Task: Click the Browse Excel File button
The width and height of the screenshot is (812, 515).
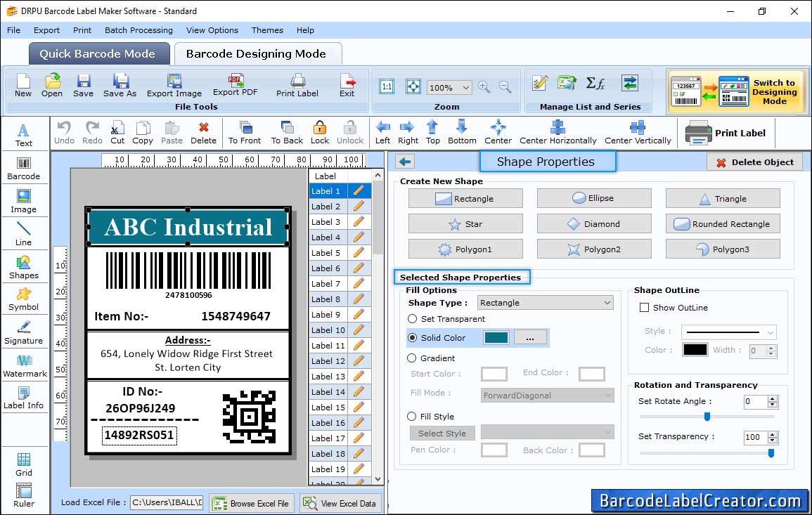Action: (x=252, y=503)
